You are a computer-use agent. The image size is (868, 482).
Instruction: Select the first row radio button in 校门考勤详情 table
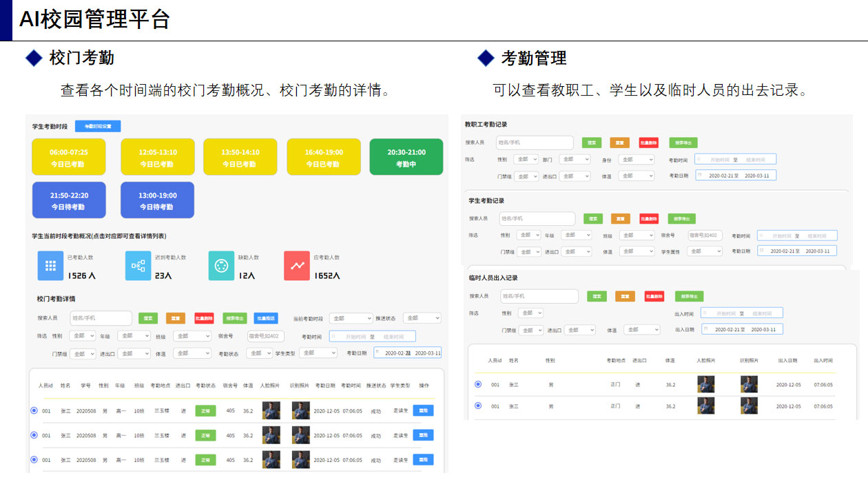34,411
